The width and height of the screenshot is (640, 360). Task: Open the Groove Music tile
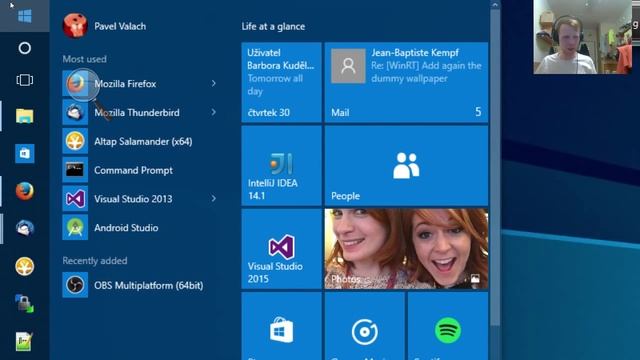click(364, 326)
